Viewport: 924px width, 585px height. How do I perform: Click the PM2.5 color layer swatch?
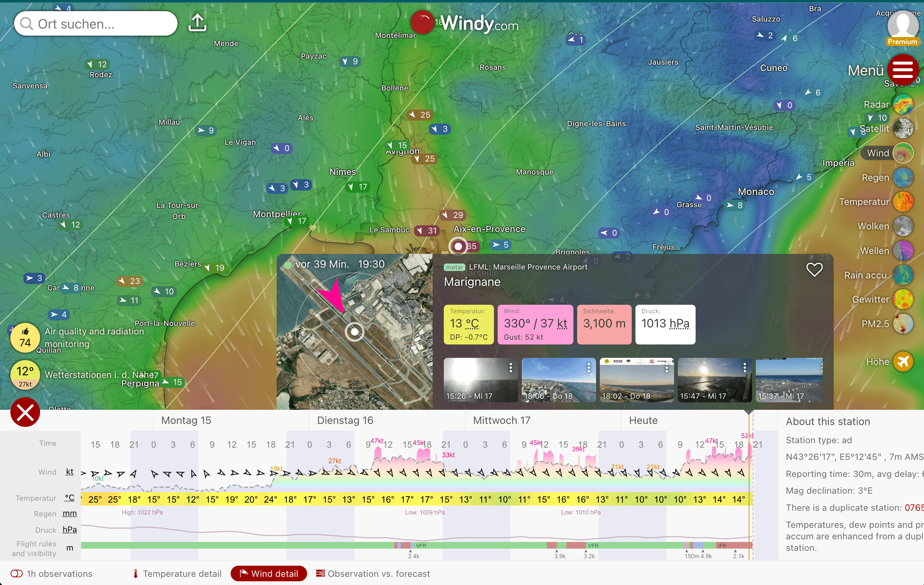[903, 324]
